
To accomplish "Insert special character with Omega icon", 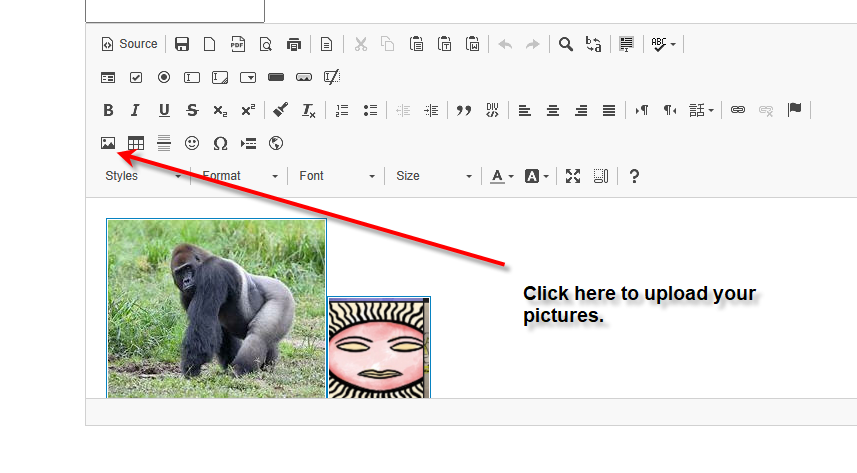I will 220,143.
